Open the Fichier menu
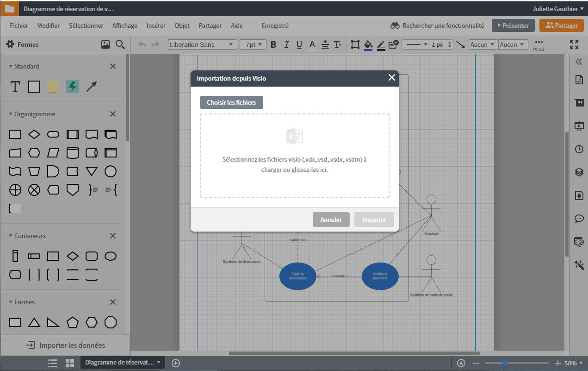This screenshot has height=371, width=588. tap(19, 25)
